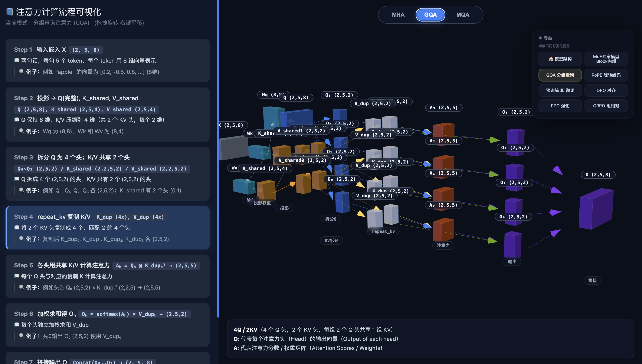This screenshot has width=642, height=364.
Task: Click the Wv weight label
Action: click(234, 168)
